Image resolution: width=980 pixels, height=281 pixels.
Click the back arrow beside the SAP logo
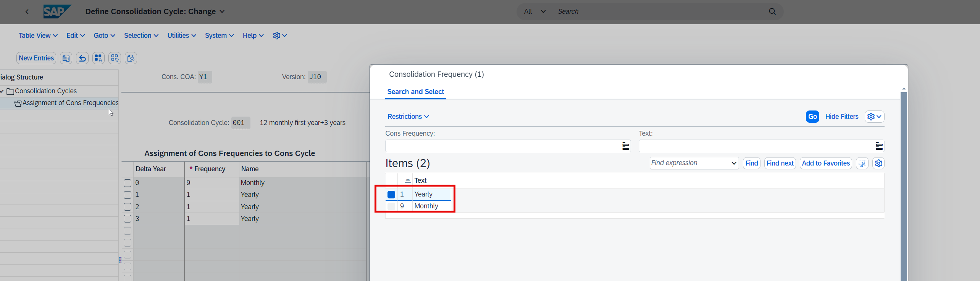click(27, 11)
